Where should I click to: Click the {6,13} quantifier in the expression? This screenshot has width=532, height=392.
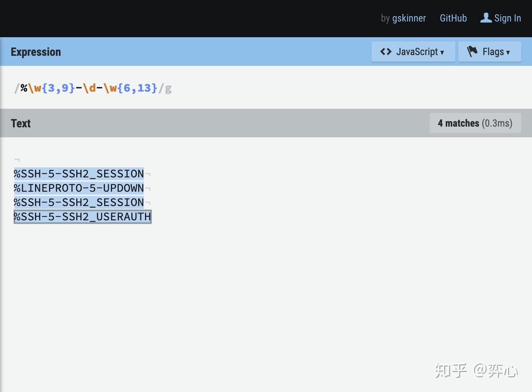coord(137,88)
